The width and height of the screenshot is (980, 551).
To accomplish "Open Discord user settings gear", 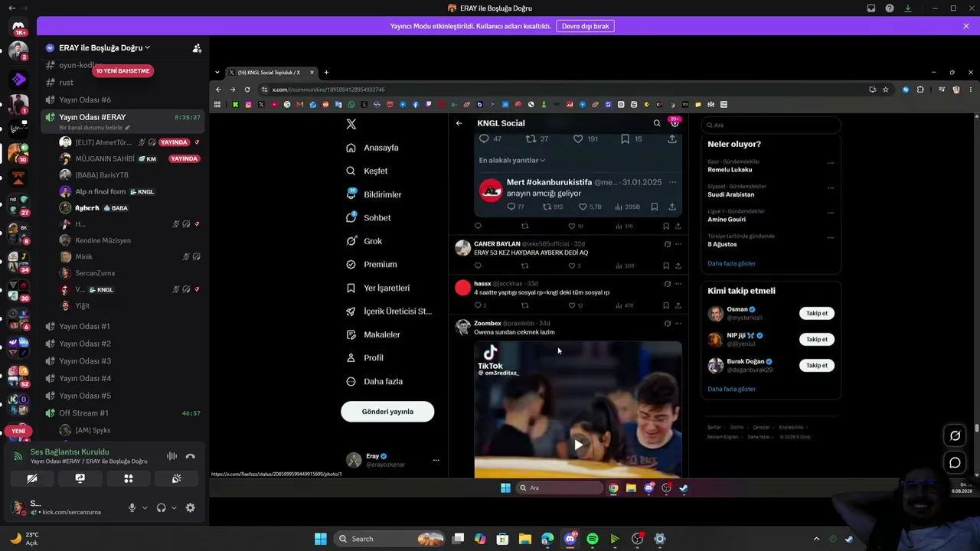I will click(190, 507).
